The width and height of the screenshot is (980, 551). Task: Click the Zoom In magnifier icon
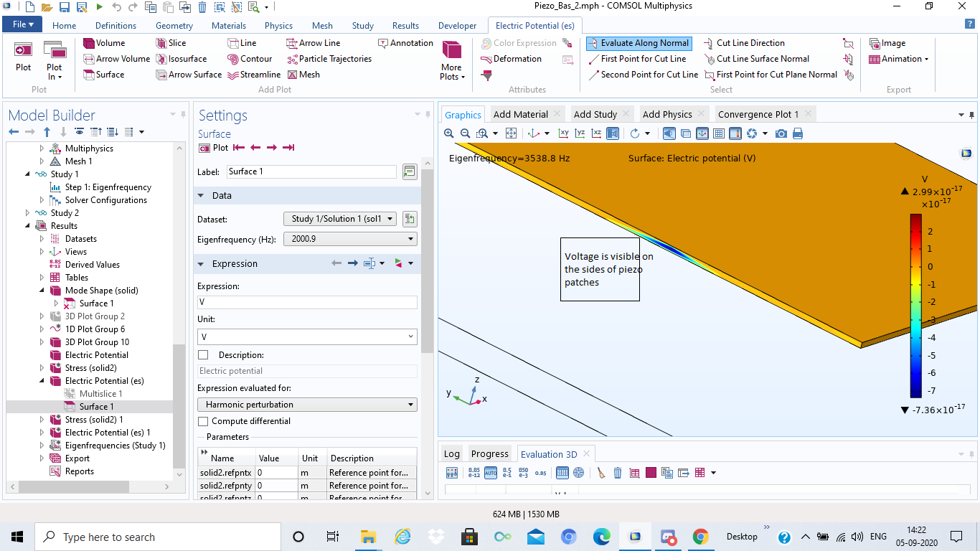(x=449, y=133)
